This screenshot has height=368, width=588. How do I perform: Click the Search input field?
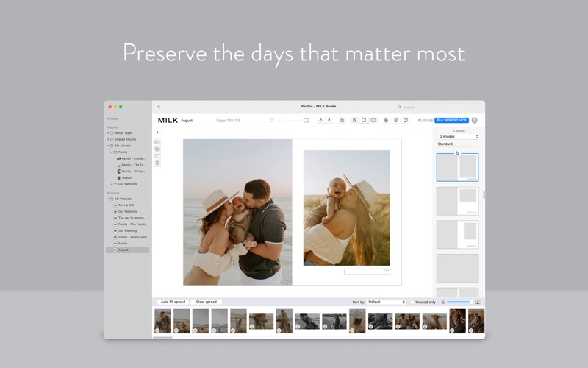point(437,107)
